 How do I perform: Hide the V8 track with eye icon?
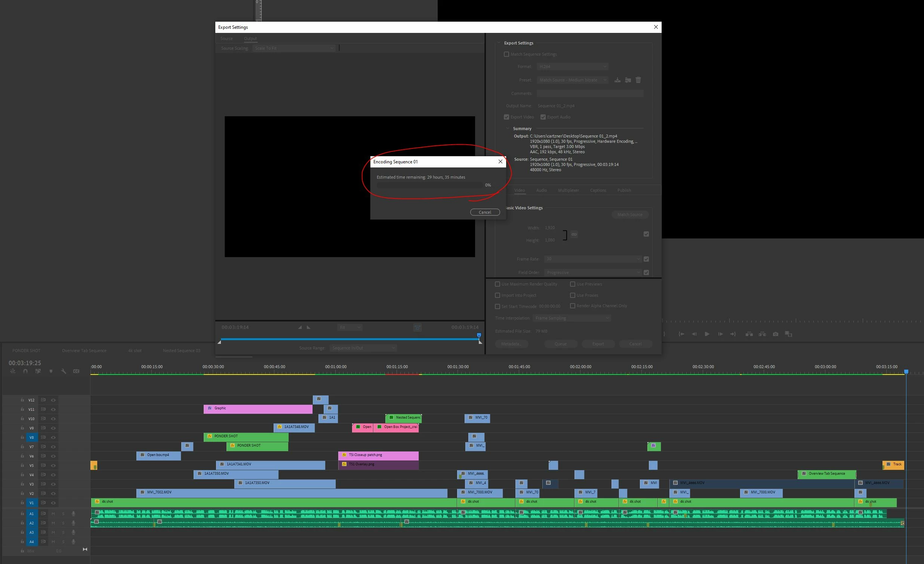coord(53,438)
